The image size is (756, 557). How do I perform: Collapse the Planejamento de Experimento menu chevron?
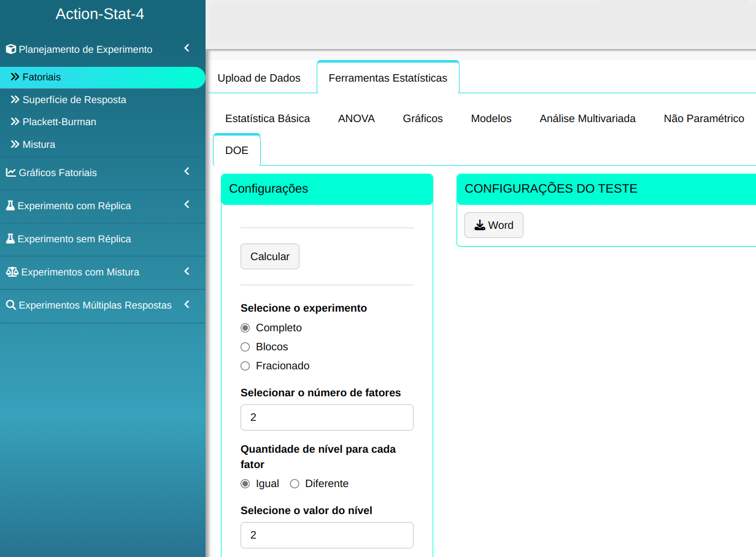pyautogui.click(x=187, y=48)
